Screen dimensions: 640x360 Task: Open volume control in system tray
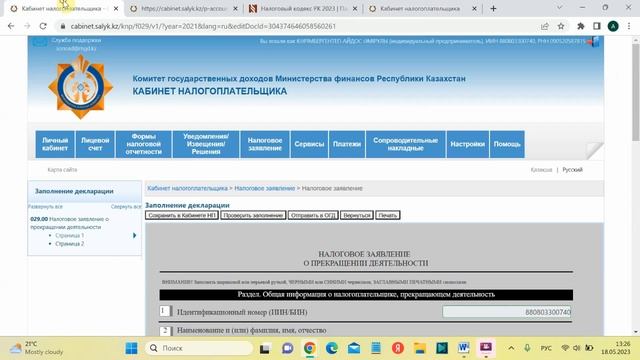[576, 348]
